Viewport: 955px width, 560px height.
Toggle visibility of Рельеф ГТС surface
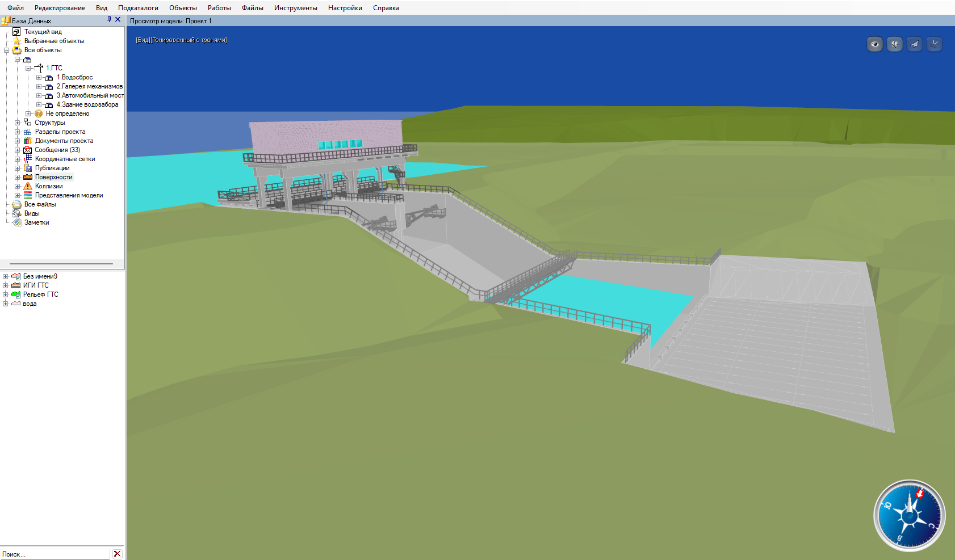pos(16,294)
